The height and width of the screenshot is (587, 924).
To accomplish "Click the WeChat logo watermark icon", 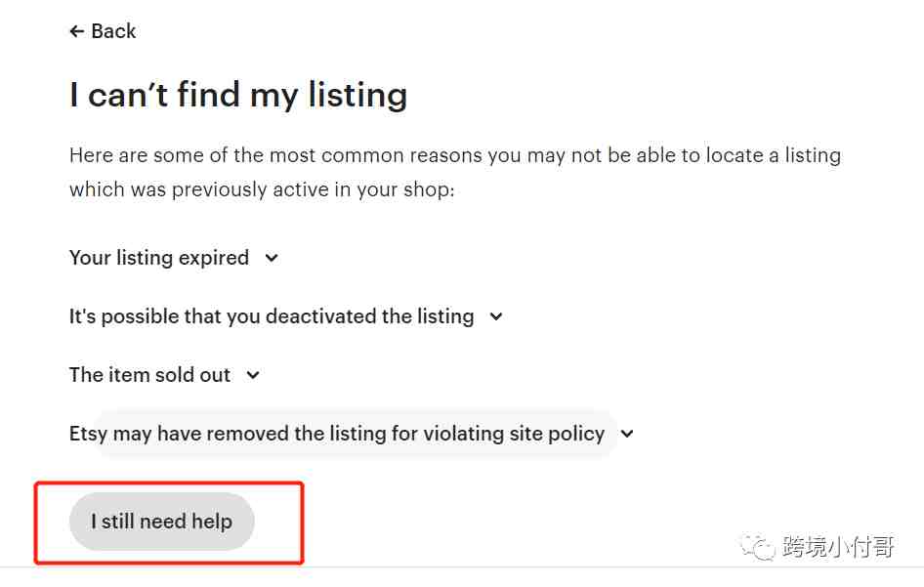I will [x=758, y=548].
